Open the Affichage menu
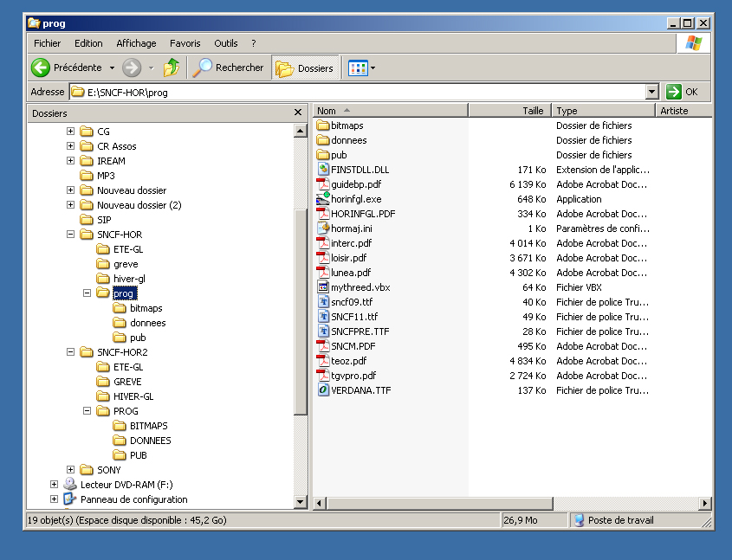 pyautogui.click(x=136, y=43)
